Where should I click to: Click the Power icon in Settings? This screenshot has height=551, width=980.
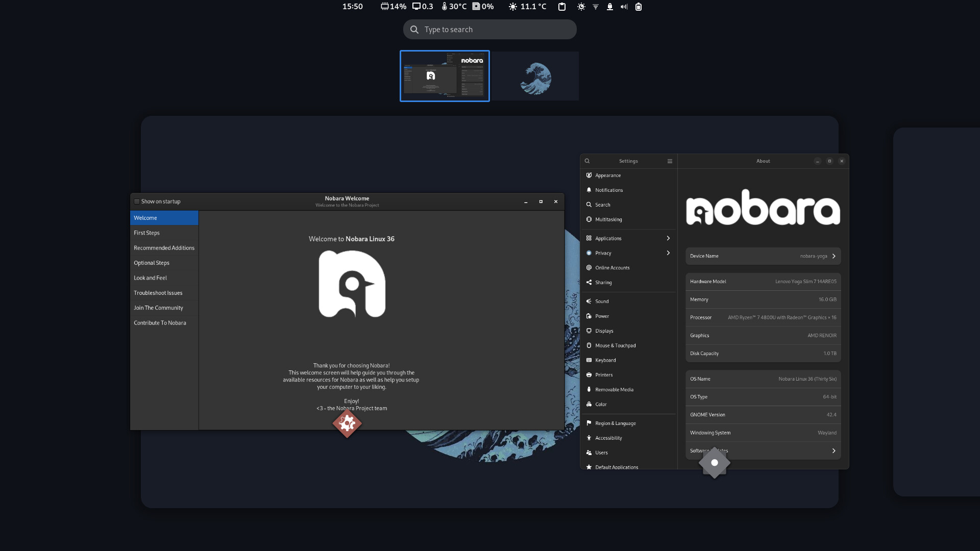589,316
